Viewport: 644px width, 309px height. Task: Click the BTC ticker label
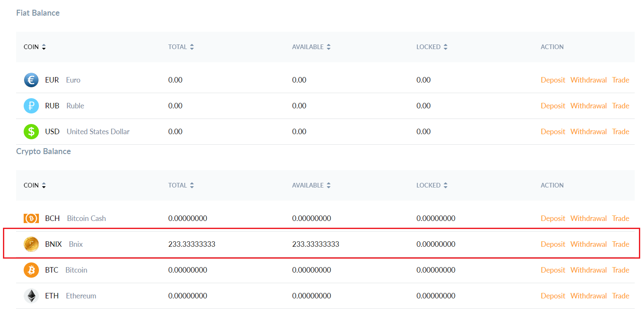tap(52, 270)
